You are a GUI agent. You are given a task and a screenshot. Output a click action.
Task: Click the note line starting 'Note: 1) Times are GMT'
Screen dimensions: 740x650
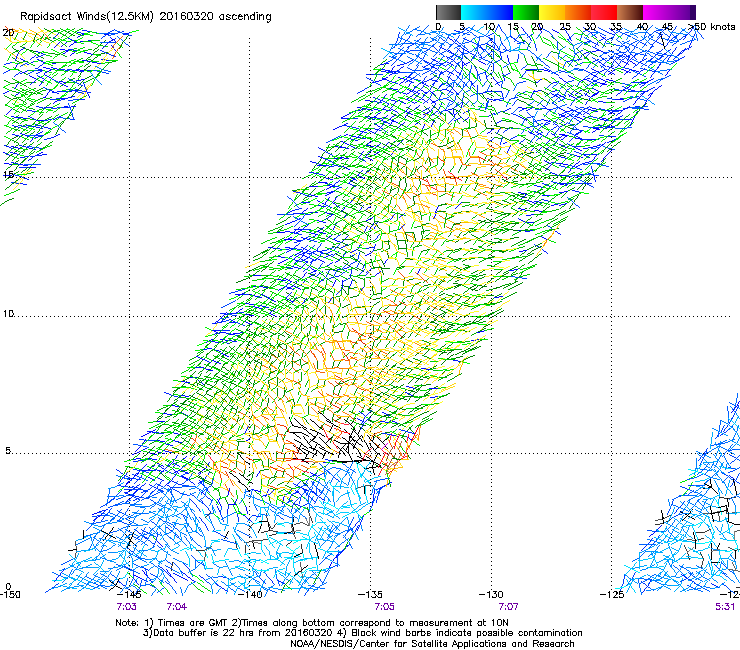(x=312, y=623)
